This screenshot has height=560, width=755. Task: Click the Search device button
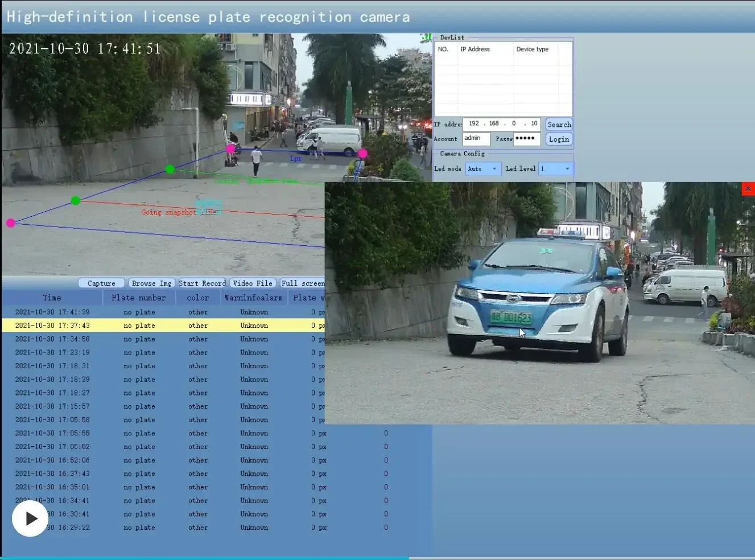click(x=559, y=125)
